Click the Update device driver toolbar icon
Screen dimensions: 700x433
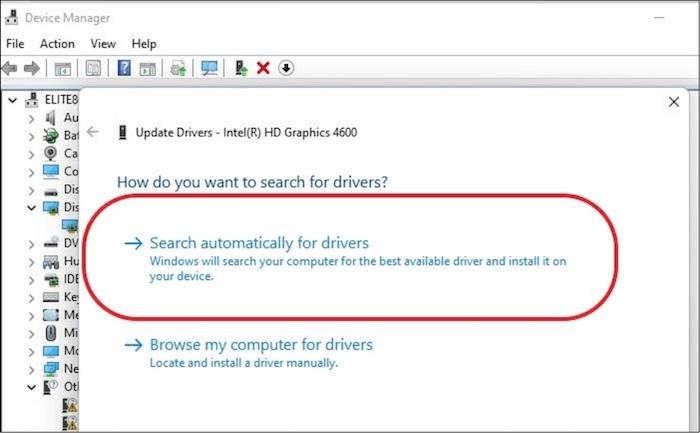click(x=241, y=68)
